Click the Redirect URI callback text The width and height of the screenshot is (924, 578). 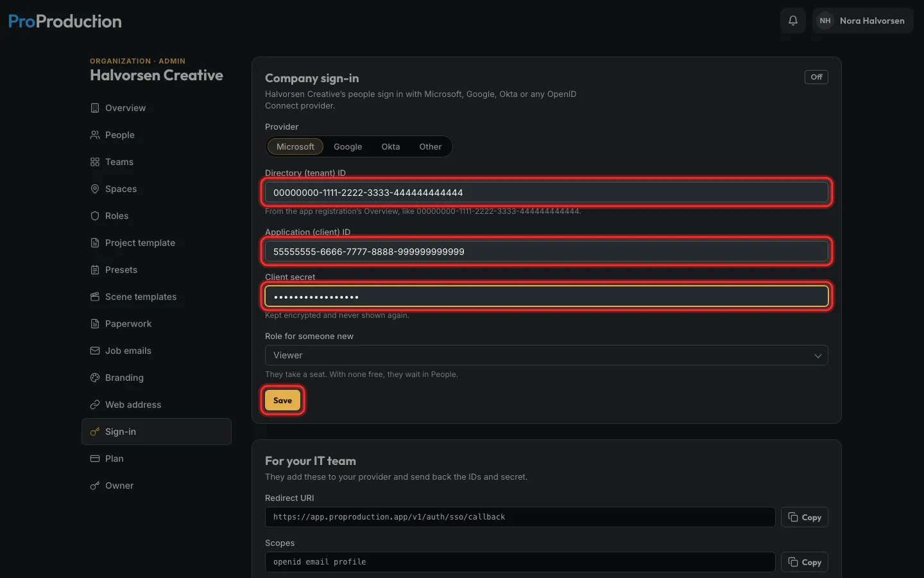pos(389,517)
